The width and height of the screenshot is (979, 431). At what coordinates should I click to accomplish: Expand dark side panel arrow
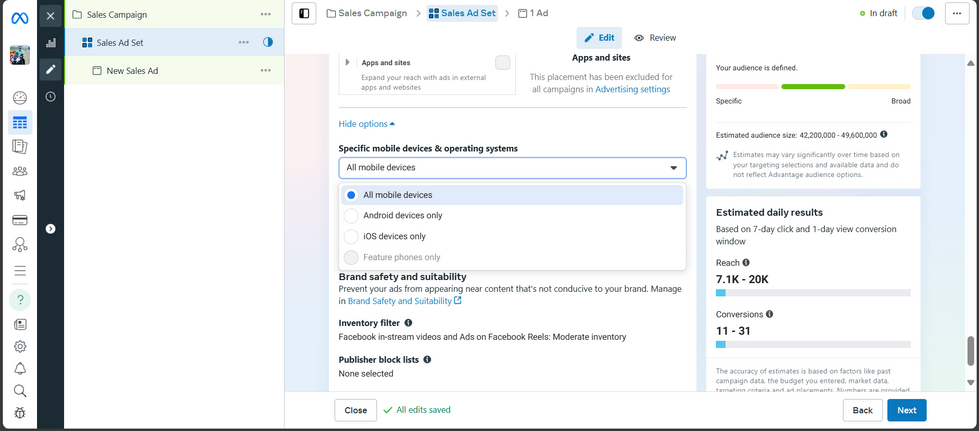pyautogui.click(x=51, y=229)
